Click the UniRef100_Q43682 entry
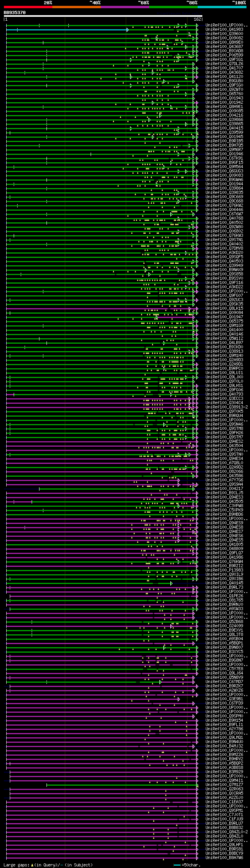 (224, 73)
